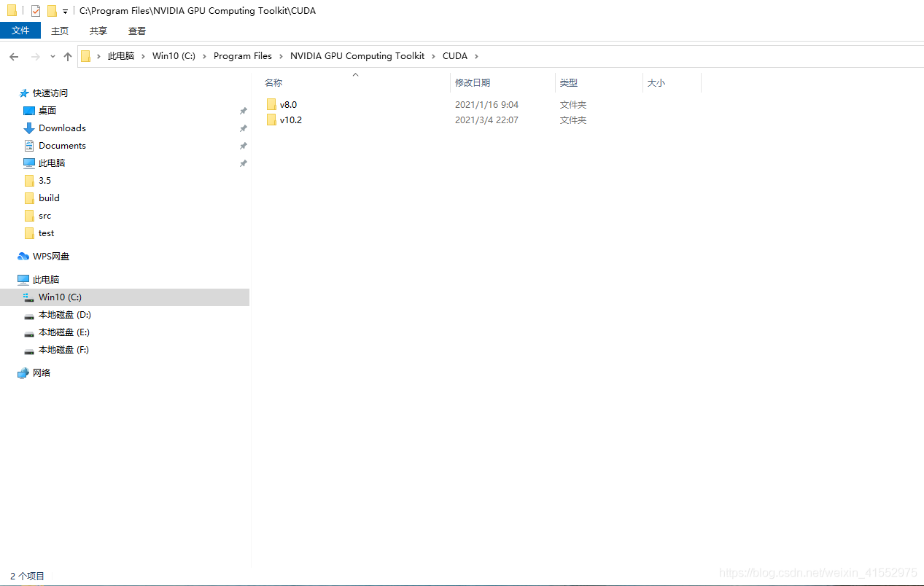Select WPS网盘 in navigation pane
Screen dimensions: 924x586
(51, 256)
